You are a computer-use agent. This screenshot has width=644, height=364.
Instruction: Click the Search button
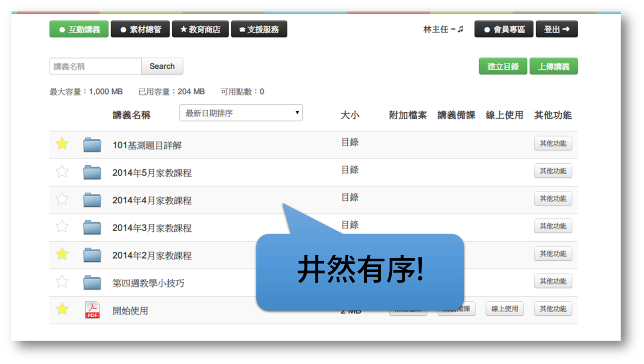(162, 66)
